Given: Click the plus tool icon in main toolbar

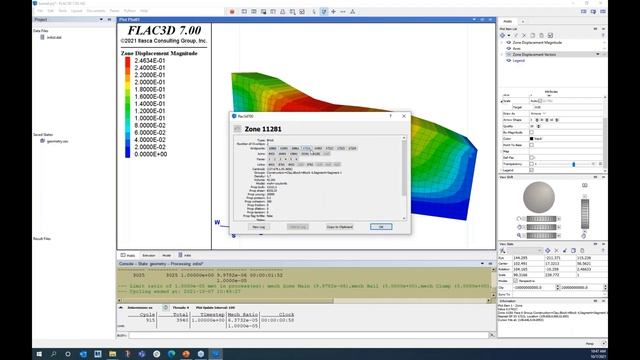Looking at the screenshot, I should point(333,11).
